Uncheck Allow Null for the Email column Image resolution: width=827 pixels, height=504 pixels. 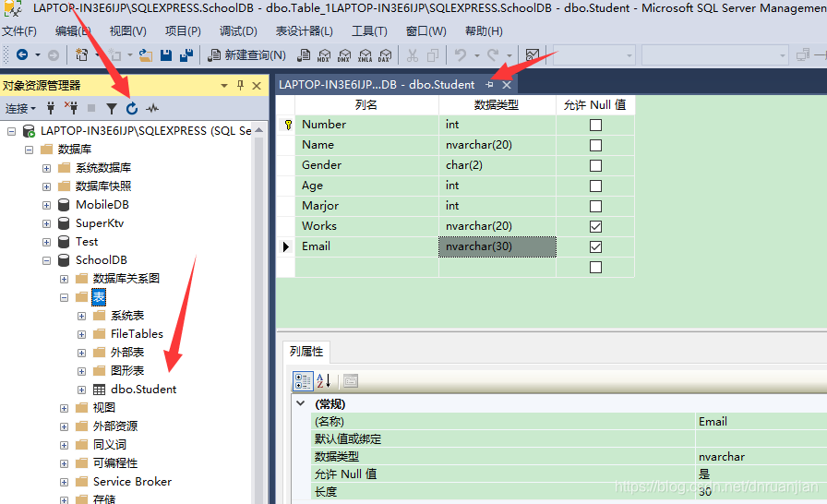coord(595,246)
